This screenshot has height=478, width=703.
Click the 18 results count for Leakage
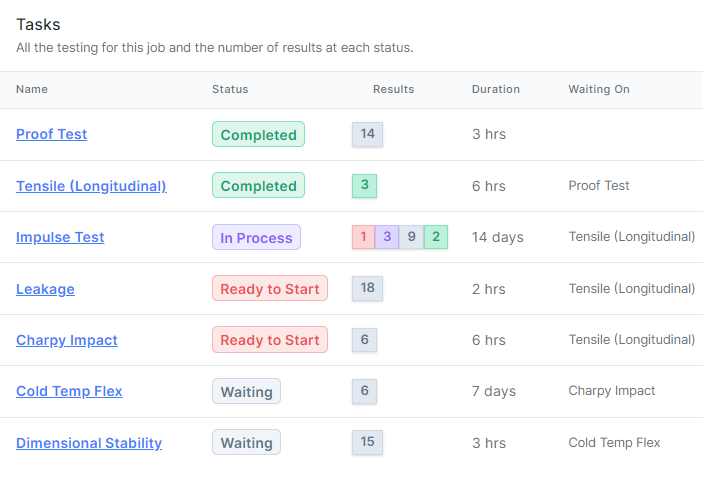tap(367, 289)
